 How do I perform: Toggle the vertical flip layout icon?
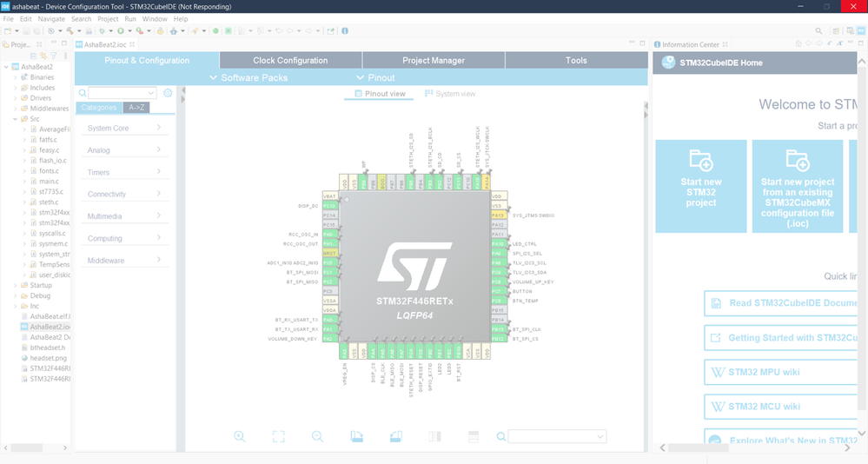434,436
